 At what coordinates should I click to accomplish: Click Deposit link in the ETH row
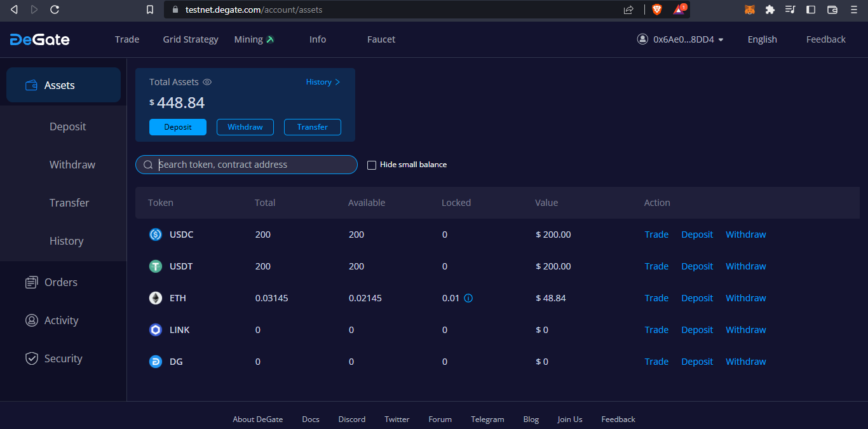pyautogui.click(x=697, y=298)
